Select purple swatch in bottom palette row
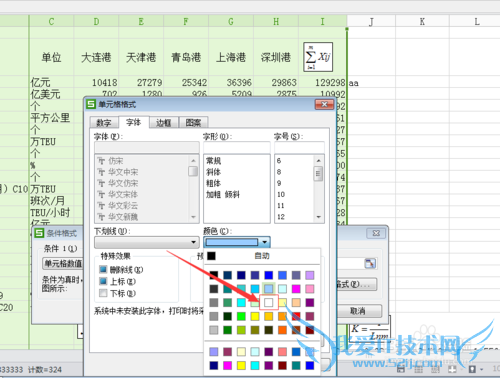Screen dimensions: 500x378 click(x=269, y=366)
